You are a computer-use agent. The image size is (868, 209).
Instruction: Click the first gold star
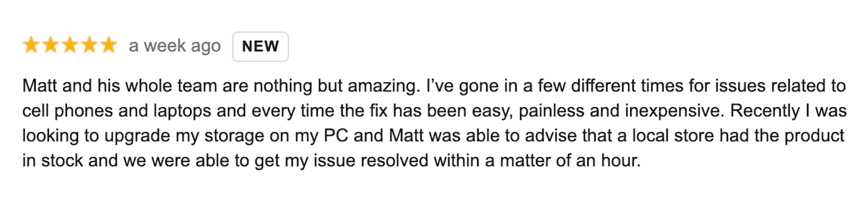tap(31, 45)
